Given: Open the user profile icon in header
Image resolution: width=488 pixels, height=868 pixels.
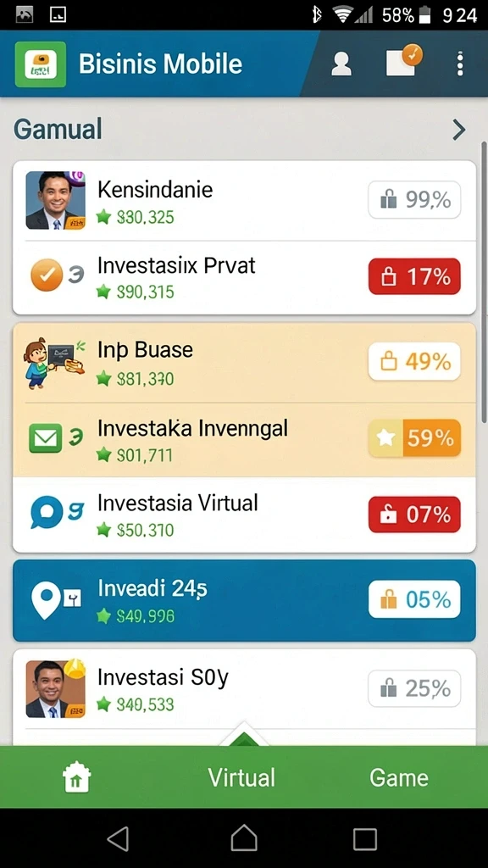Looking at the screenshot, I should (341, 64).
